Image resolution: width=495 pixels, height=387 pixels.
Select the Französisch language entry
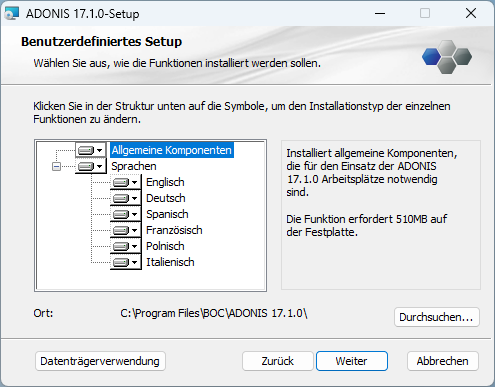pyautogui.click(x=174, y=230)
